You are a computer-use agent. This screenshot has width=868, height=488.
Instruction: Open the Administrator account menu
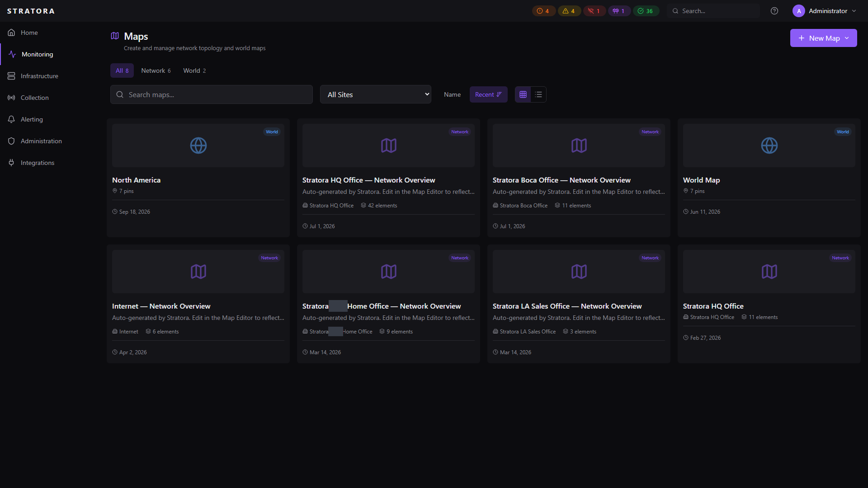825,11
